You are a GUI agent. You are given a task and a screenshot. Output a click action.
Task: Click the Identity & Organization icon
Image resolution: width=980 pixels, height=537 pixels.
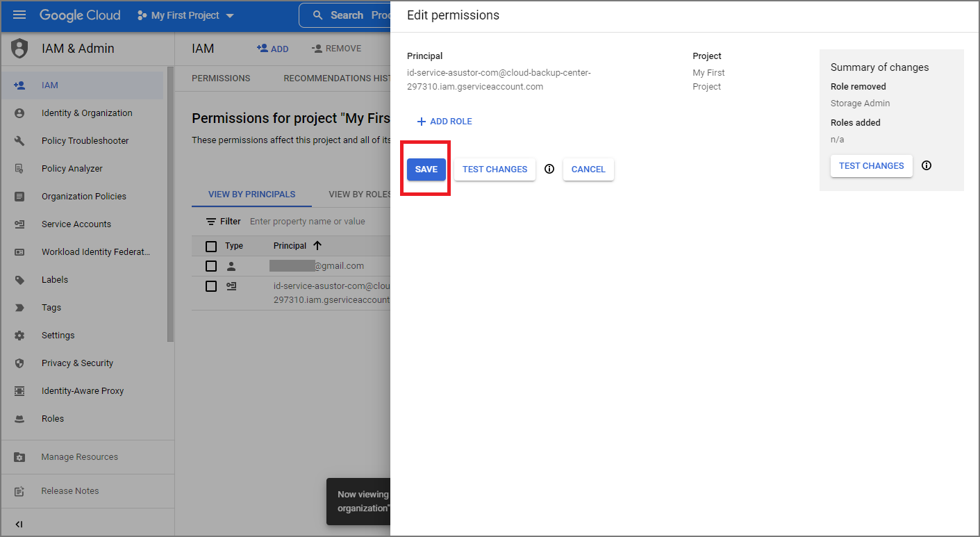(x=19, y=113)
